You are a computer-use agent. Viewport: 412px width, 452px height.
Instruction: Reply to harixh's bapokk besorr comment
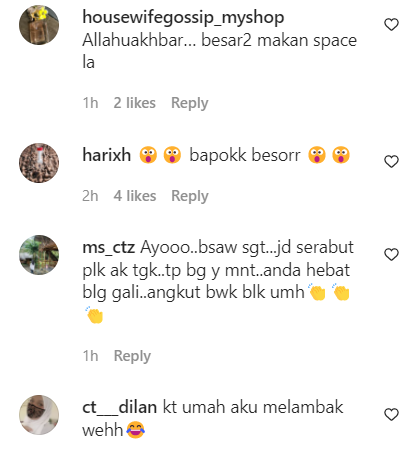[190, 196]
